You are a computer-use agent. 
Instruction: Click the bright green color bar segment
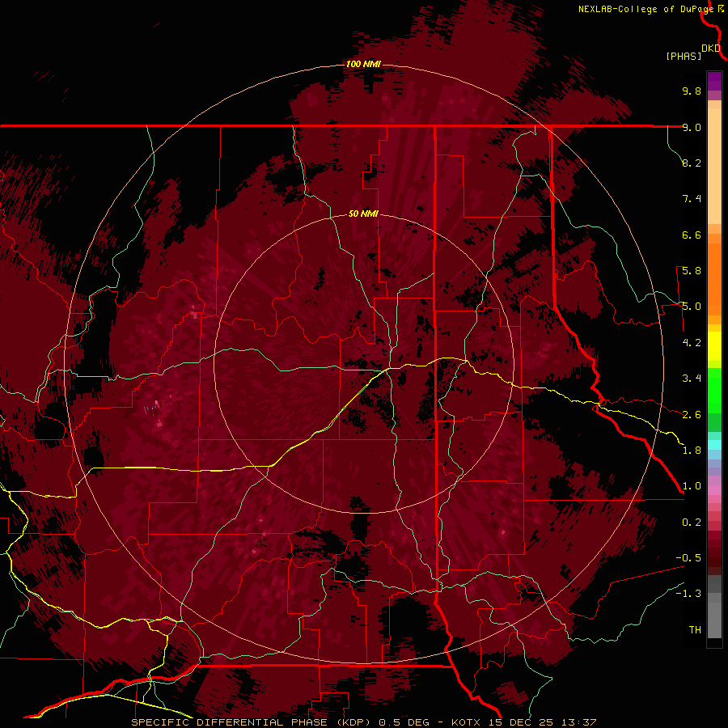click(x=714, y=389)
